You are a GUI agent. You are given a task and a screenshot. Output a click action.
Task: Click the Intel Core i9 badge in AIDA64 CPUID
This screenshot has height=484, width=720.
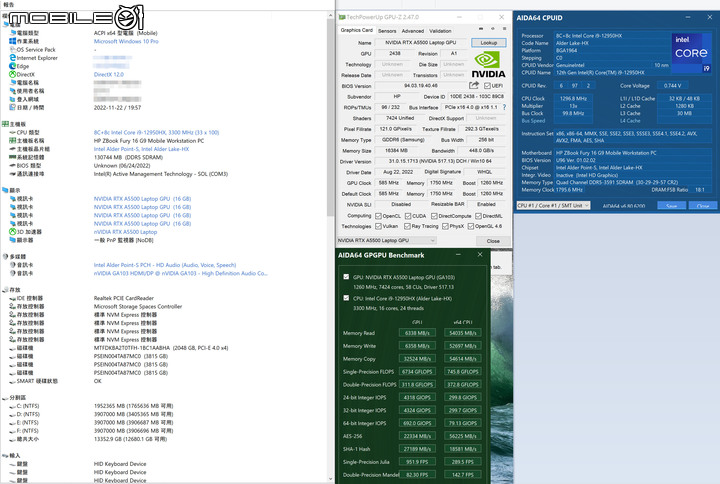tap(692, 53)
